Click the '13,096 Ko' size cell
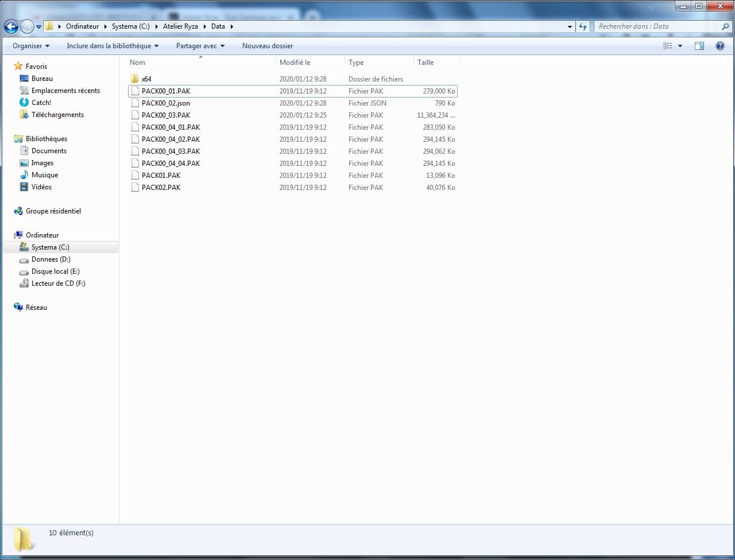 click(440, 176)
